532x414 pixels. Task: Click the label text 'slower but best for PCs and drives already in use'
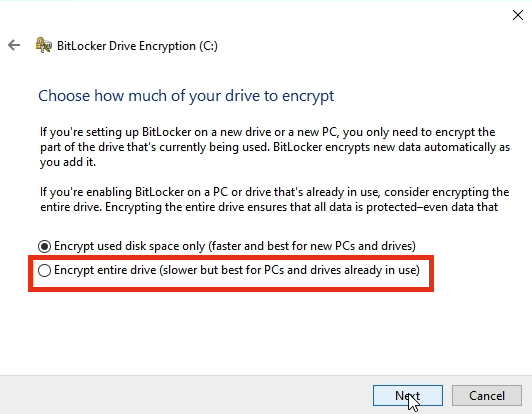(x=290, y=270)
